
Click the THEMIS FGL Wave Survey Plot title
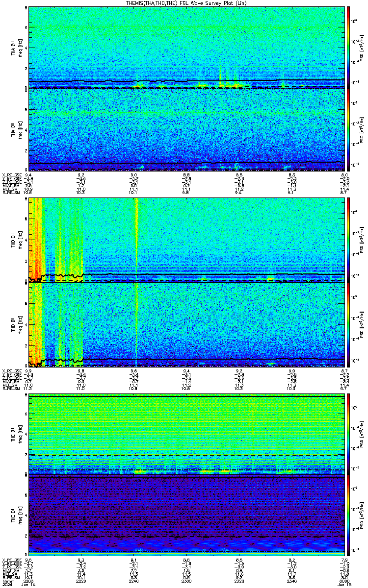[186, 3]
